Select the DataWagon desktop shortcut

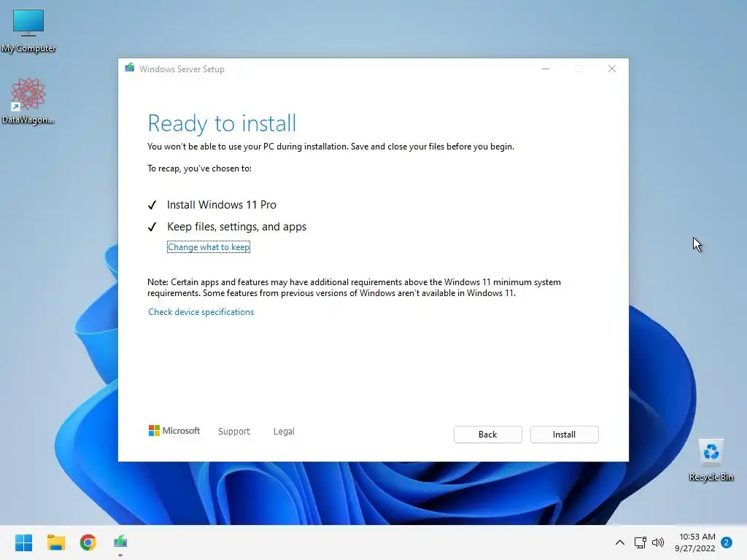pyautogui.click(x=28, y=101)
